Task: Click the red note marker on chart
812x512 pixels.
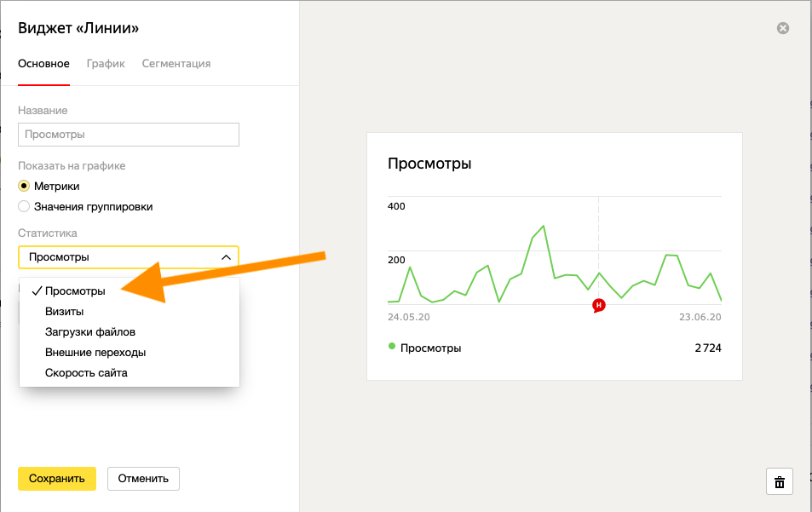Action: (x=598, y=305)
